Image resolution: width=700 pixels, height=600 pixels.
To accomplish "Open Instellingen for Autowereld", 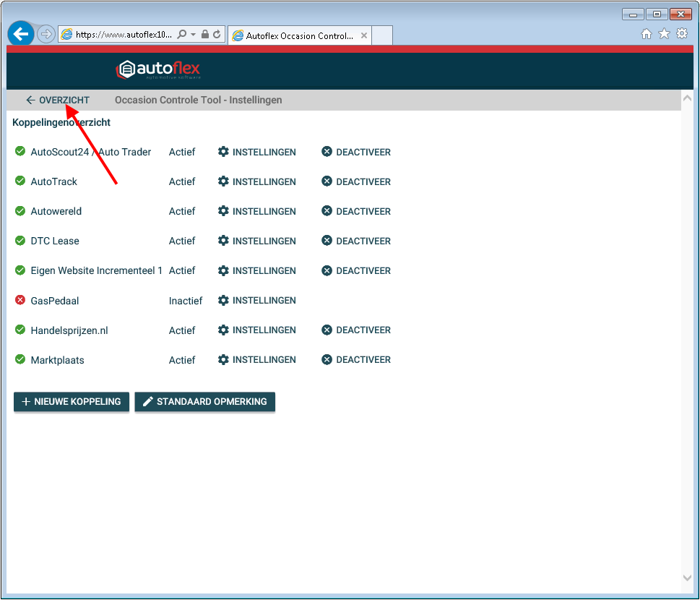I will 256,211.
